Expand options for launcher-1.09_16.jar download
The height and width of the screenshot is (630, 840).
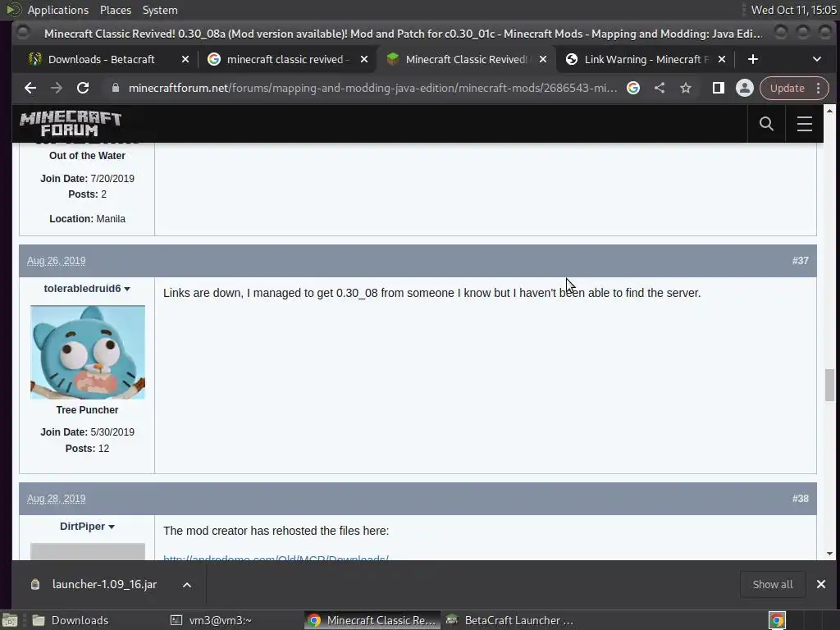pyautogui.click(x=187, y=584)
